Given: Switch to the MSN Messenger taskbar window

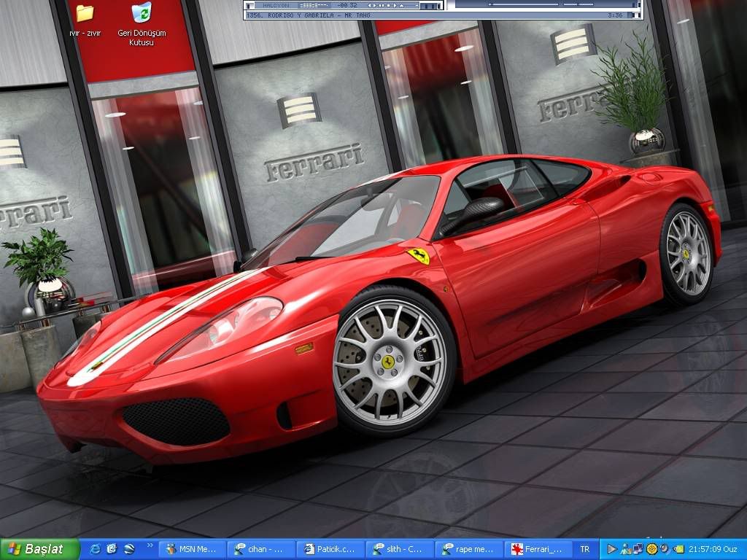Looking at the screenshot, I should tap(192, 549).
